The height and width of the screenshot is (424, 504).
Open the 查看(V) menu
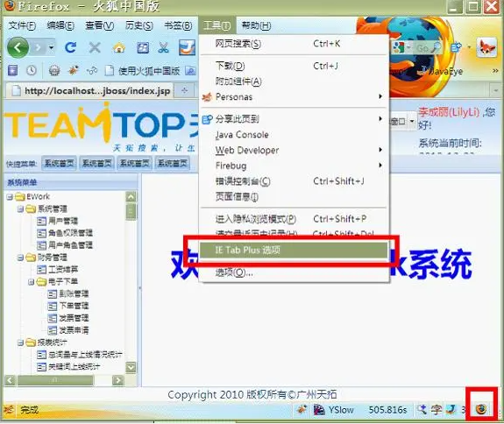[100, 25]
